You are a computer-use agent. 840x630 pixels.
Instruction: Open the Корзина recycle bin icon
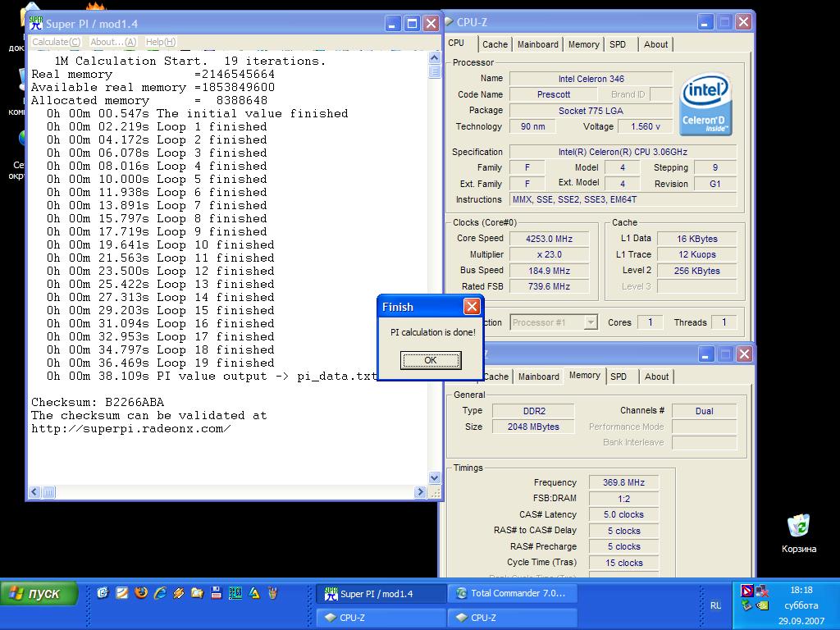(x=799, y=533)
